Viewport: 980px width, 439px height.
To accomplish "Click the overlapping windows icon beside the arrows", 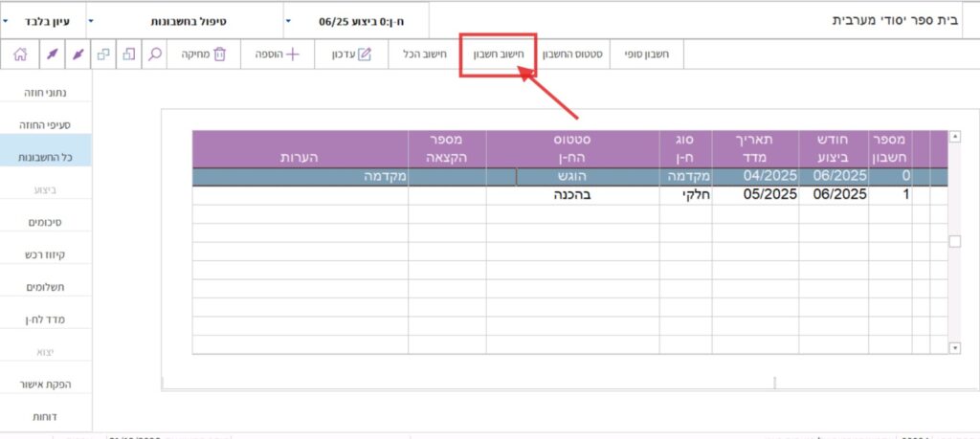I will click(103, 55).
